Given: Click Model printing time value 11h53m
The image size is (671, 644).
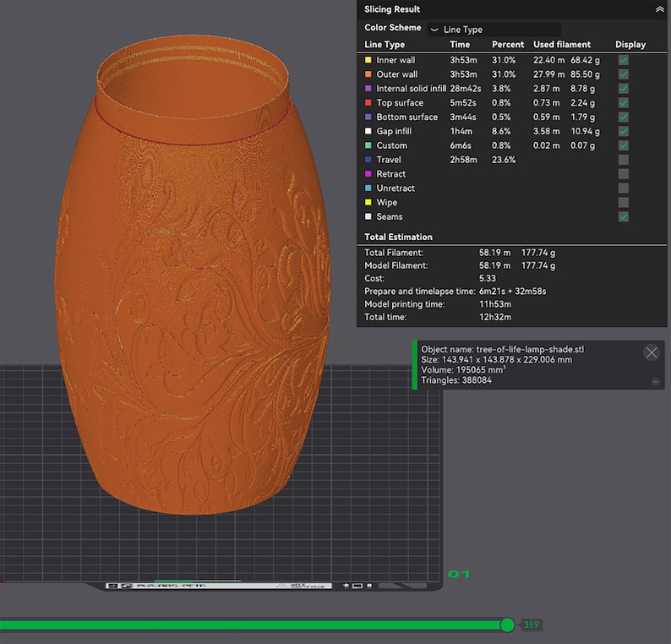Looking at the screenshot, I should pos(495,304).
